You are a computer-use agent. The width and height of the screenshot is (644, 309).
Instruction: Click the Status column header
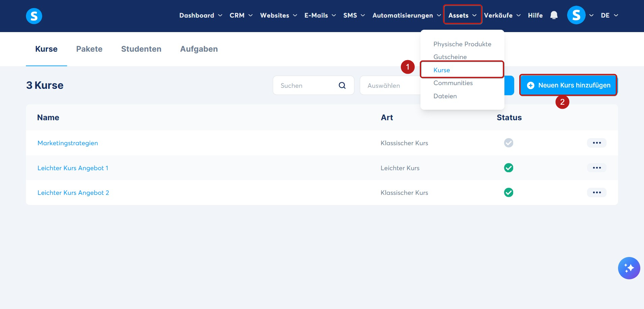tap(509, 118)
